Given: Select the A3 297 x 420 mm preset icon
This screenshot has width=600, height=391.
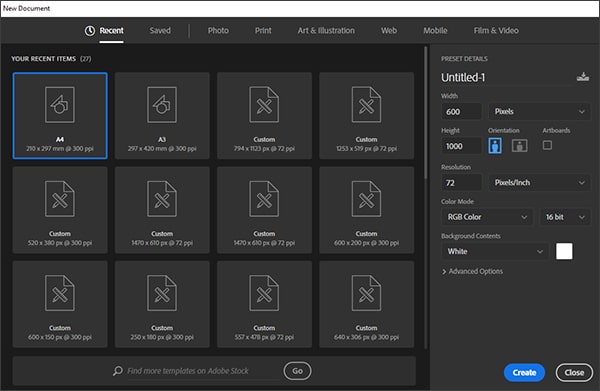Looking at the screenshot, I should point(162,105).
